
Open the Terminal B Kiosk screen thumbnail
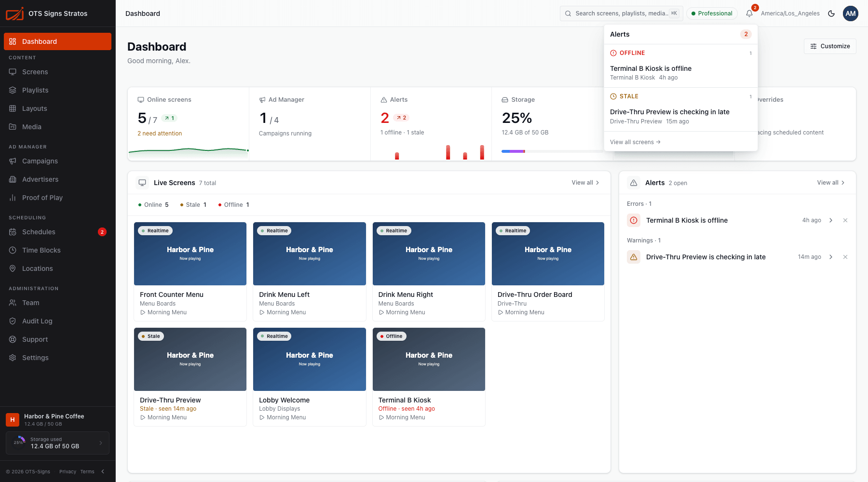[429, 359]
